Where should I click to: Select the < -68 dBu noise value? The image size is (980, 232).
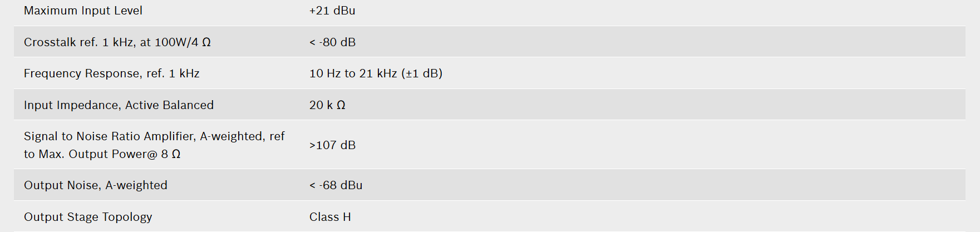pos(336,185)
